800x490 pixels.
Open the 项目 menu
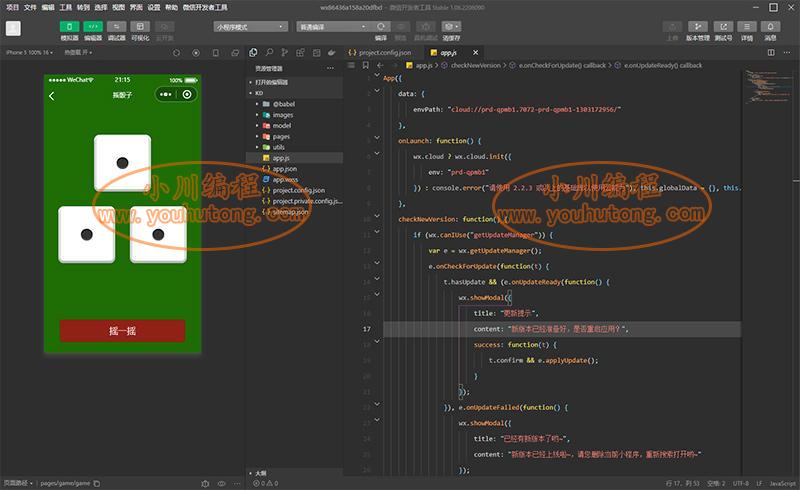point(12,7)
